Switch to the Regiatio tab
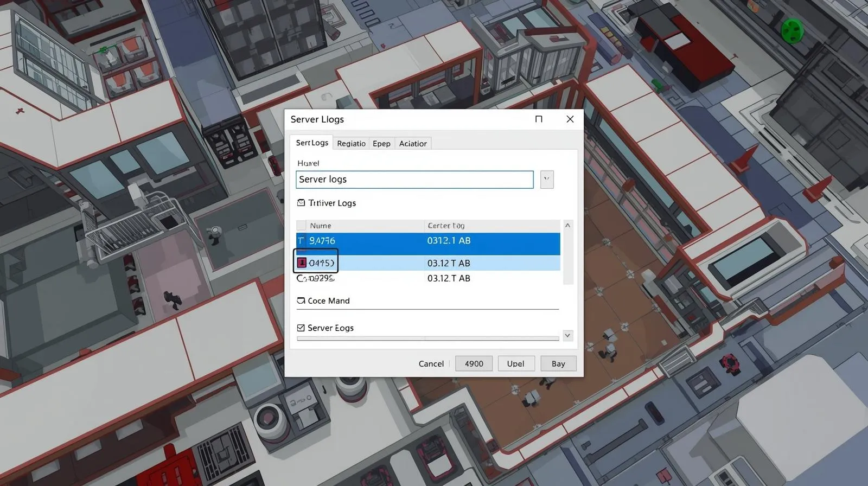 click(351, 143)
